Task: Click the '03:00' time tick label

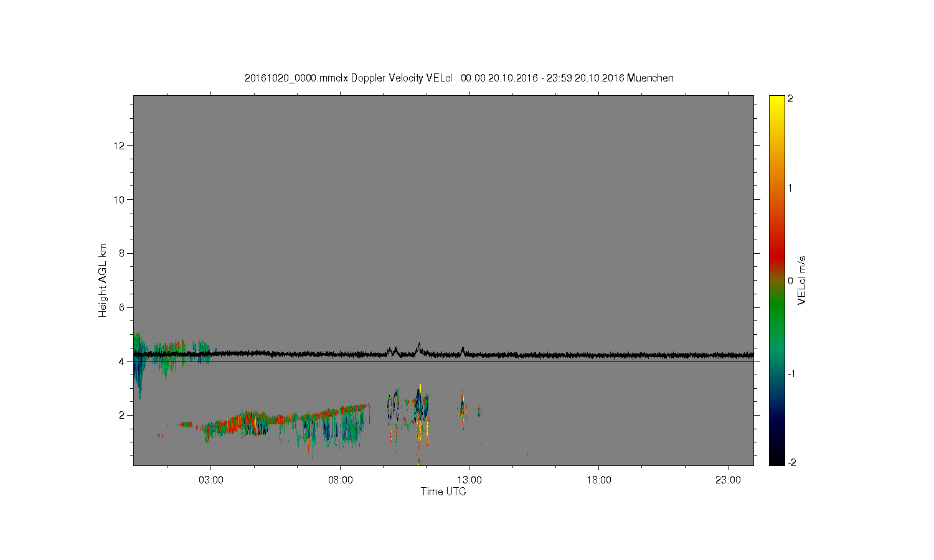Action: [x=210, y=480]
